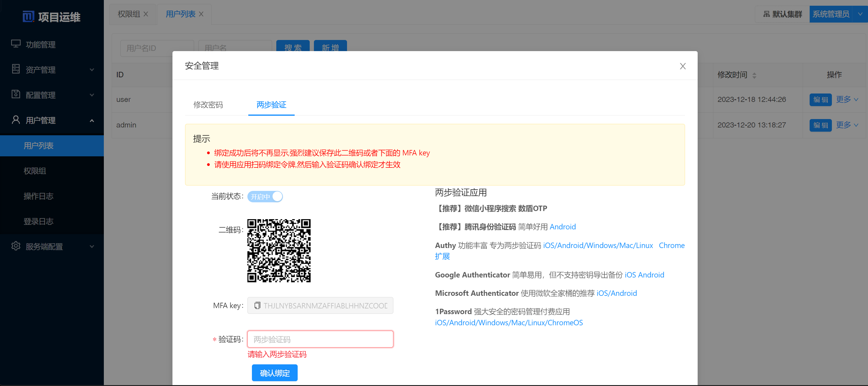Open the Authy Chrome扩展 link
868x386 pixels.
point(672,245)
